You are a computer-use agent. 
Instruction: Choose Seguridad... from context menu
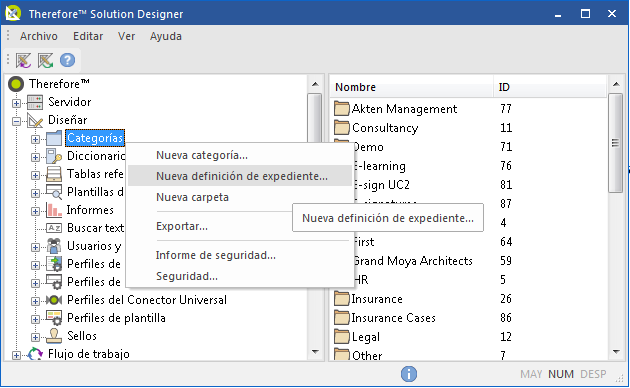(240, 276)
